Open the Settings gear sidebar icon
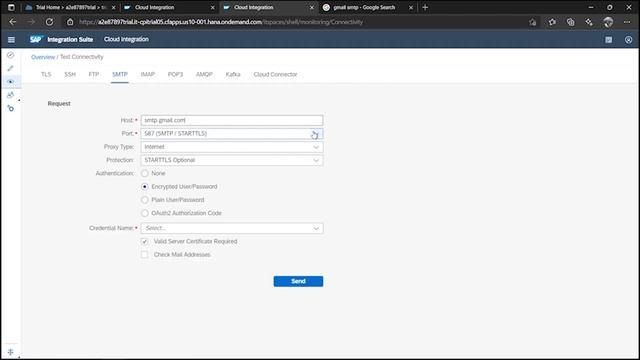 click(x=11, y=108)
